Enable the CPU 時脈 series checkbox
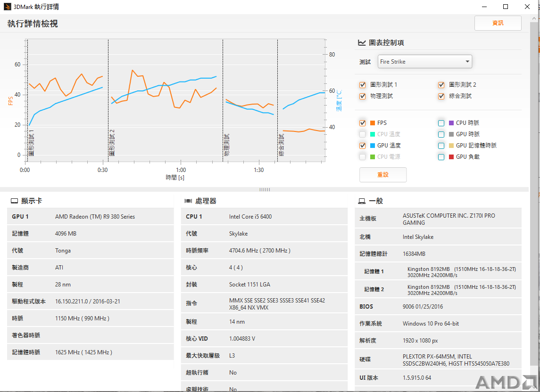The image size is (540, 392). click(x=441, y=123)
